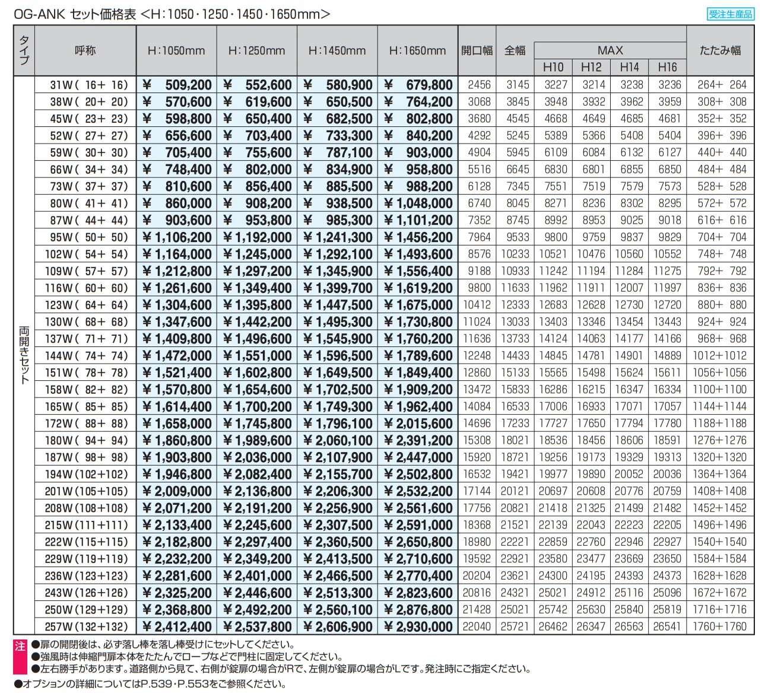Click price ¥ 2,015,600
Image resolution: width=768 pixels, height=700 pixels.
[418, 424]
